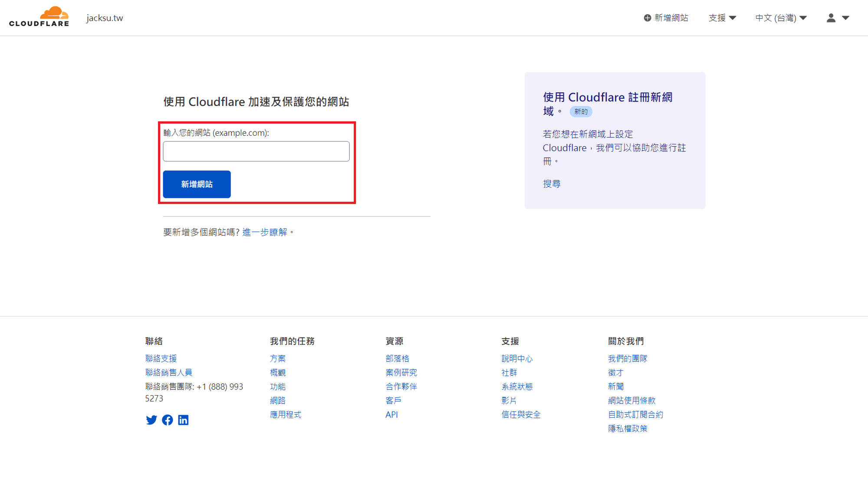Open the 隱私權政策 footer link
868x488 pixels.
point(628,429)
